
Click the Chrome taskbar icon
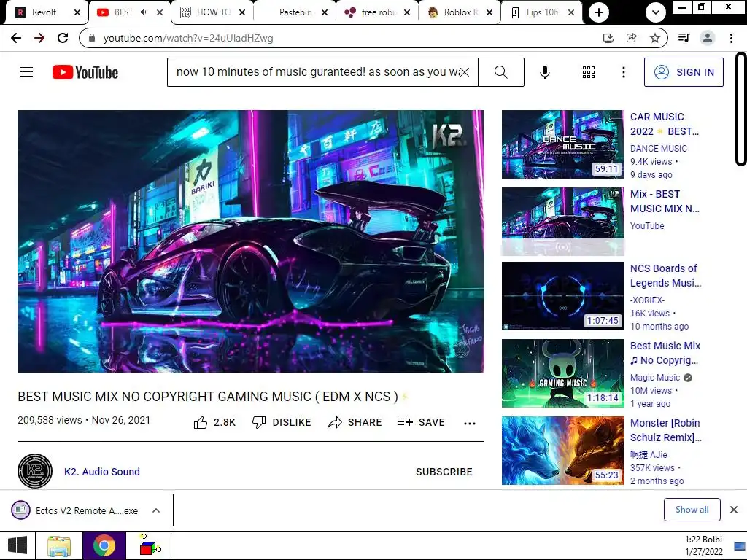click(x=104, y=545)
